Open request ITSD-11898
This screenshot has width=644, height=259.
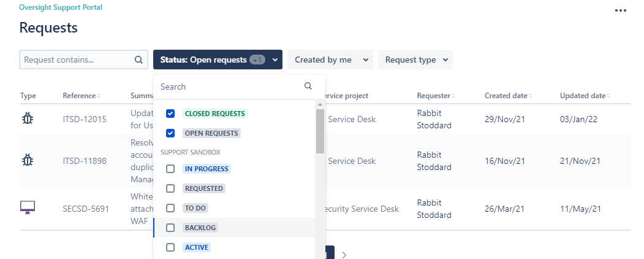tap(85, 161)
